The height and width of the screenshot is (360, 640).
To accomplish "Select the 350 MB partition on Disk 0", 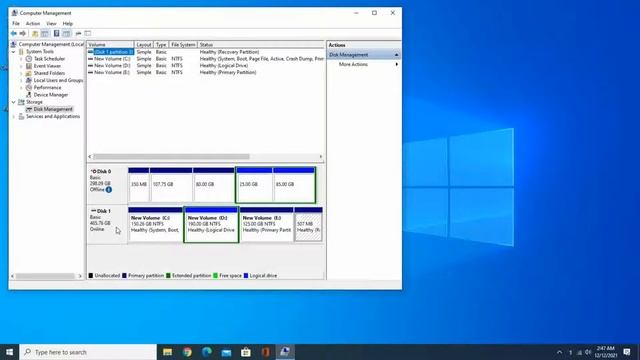I will (139, 184).
